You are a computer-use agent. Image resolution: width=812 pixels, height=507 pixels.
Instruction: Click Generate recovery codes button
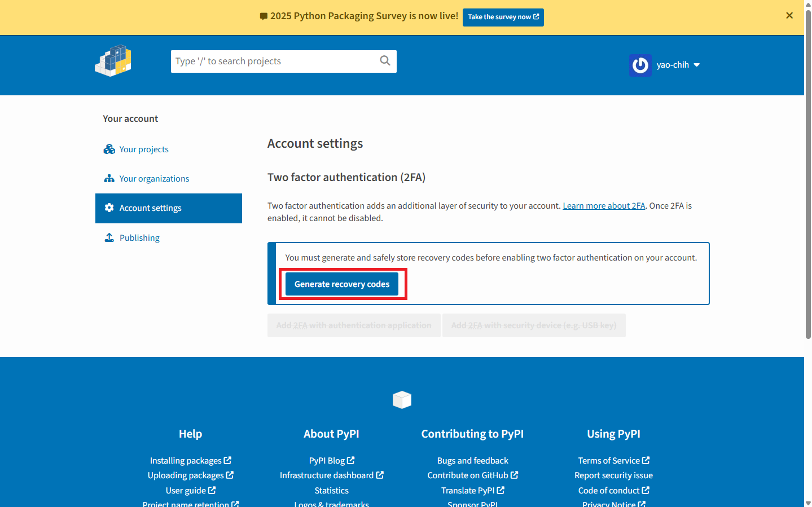tap(342, 284)
